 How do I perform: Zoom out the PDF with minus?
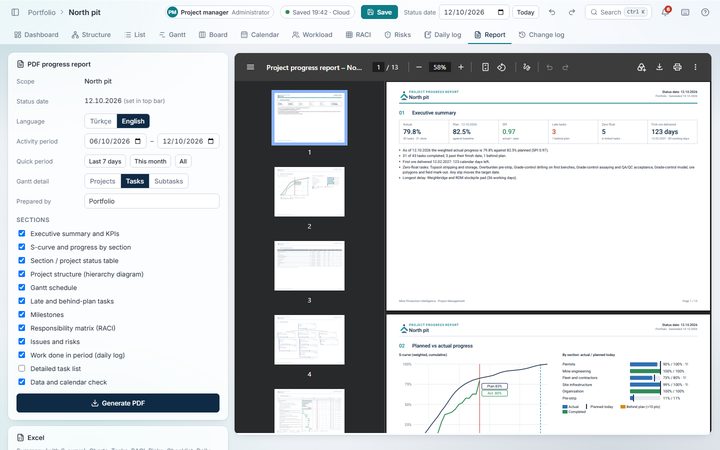click(419, 67)
